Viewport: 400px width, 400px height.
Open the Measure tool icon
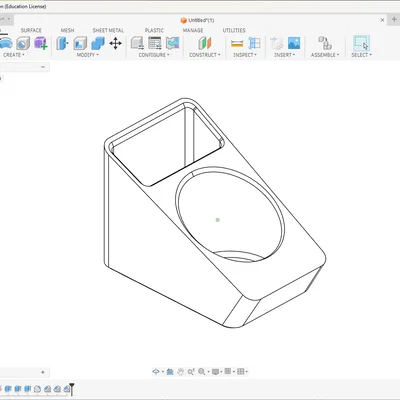click(x=237, y=43)
